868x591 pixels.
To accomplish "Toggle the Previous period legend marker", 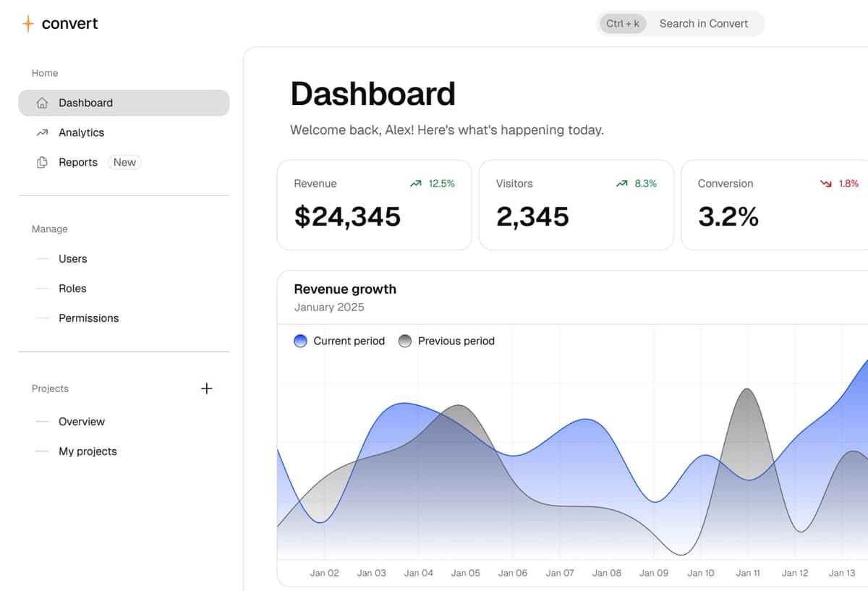I will (x=404, y=341).
